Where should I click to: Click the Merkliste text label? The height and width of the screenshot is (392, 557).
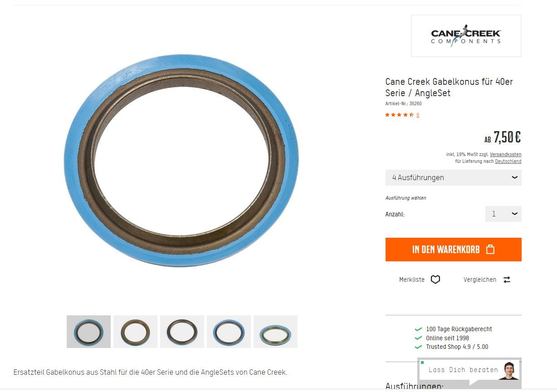click(412, 279)
